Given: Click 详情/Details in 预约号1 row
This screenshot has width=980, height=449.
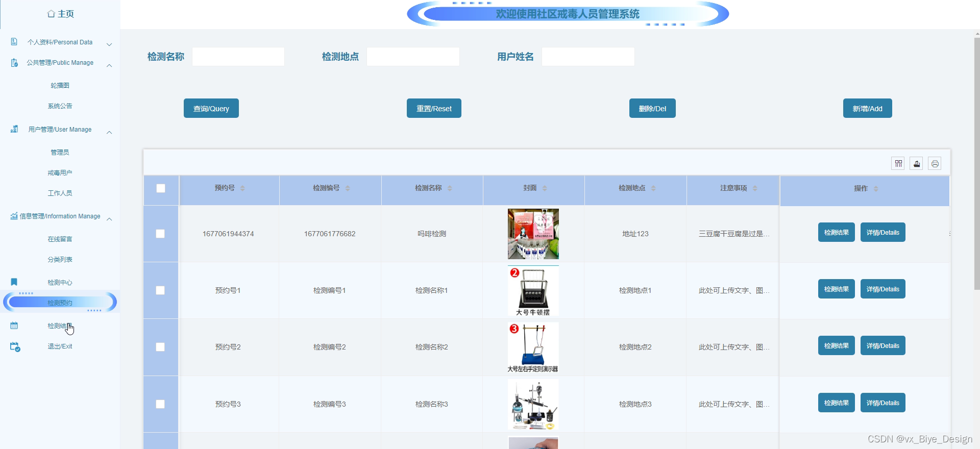Looking at the screenshot, I should click(x=883, y=289).
